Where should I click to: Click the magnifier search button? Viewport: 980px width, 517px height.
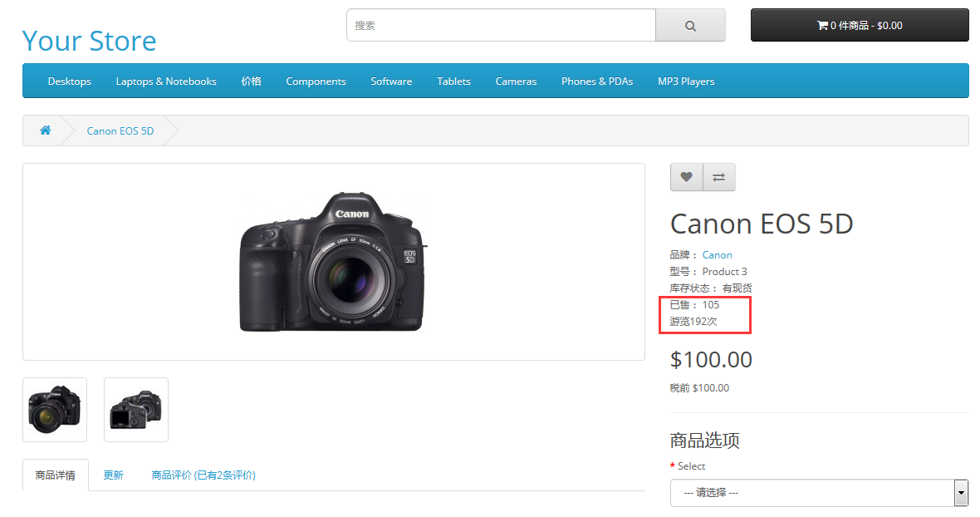click(x=690, y=26)
